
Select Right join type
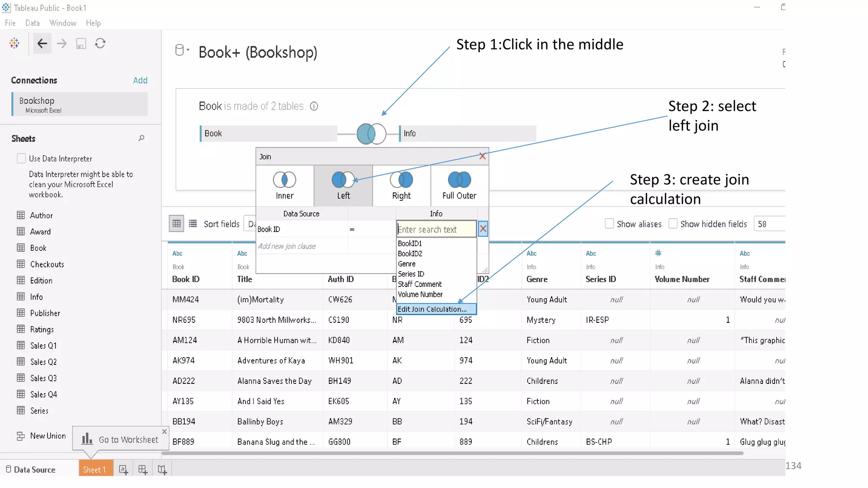click(401, 186)
